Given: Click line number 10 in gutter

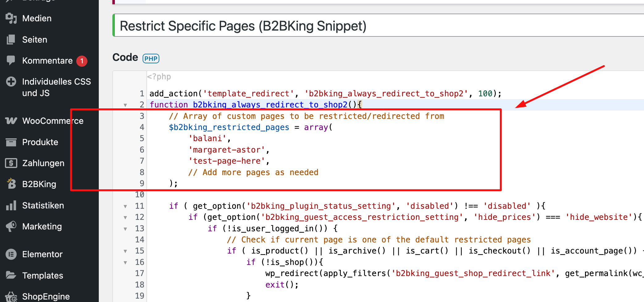Looking at the screenshot, I should [140, 195].
